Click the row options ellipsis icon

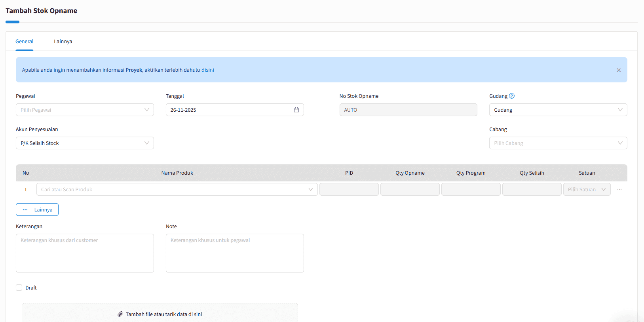[619, 189]
